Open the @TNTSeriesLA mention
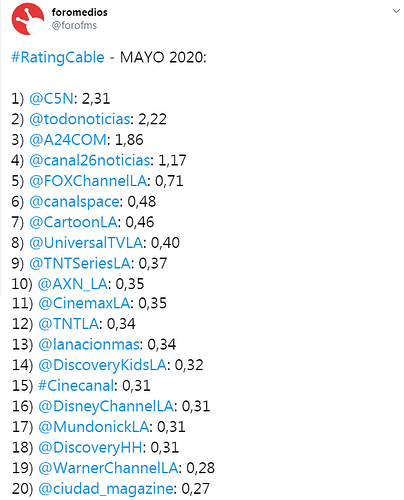The image size is (404, 500). [80, 264]
